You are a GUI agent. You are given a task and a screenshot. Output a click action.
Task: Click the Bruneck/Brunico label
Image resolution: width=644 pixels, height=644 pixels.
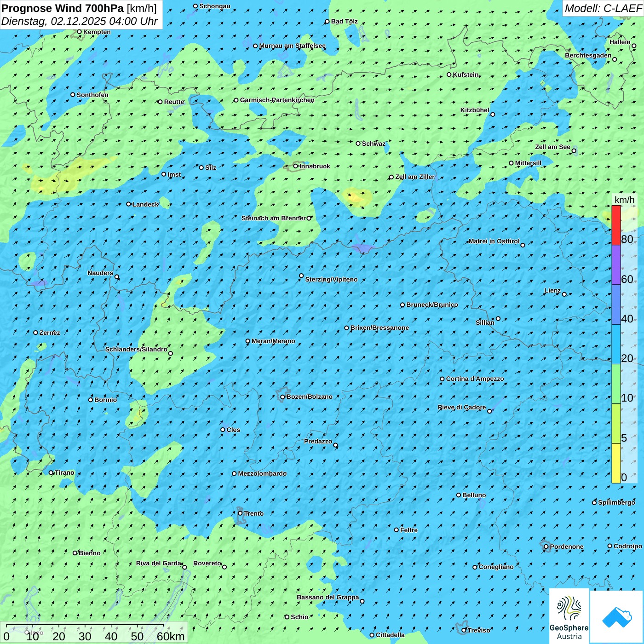[x=432, y=305]
